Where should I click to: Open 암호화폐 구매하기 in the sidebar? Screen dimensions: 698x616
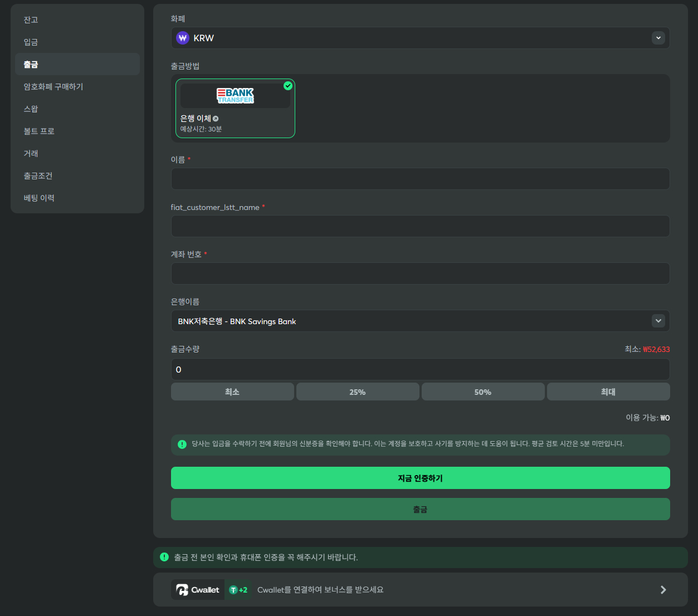point(77,86)
